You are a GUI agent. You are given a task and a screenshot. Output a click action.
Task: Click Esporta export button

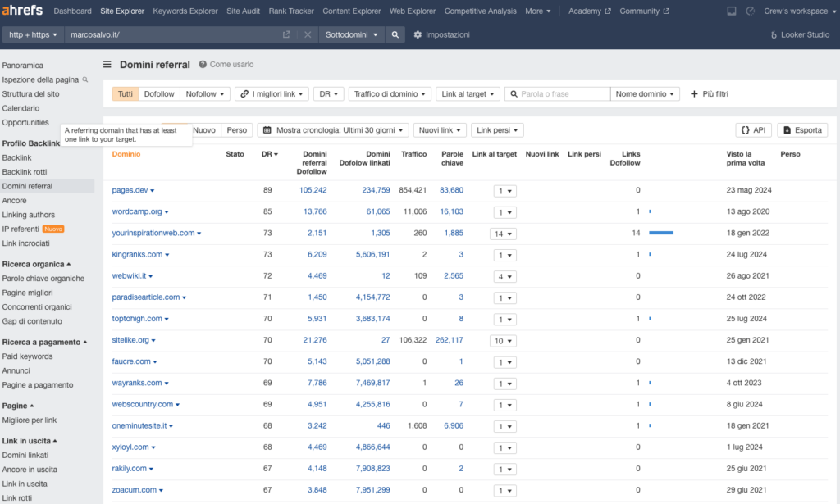click(x=802, y=130)
